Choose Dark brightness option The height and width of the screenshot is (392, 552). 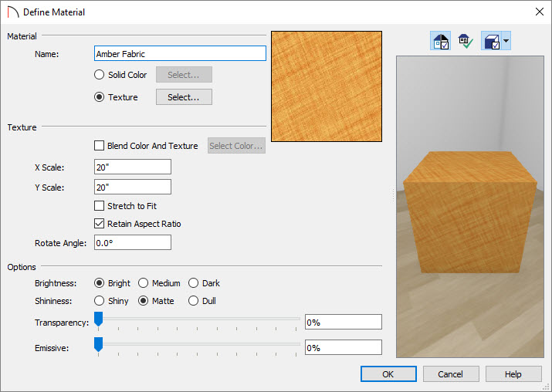193,283
